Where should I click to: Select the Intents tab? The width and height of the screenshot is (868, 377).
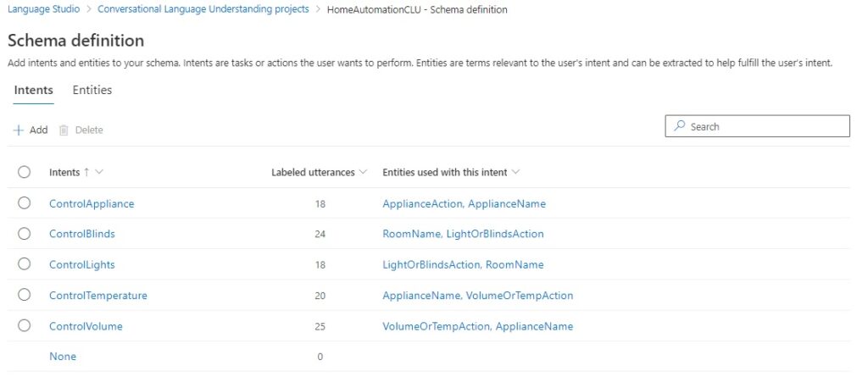34,90
